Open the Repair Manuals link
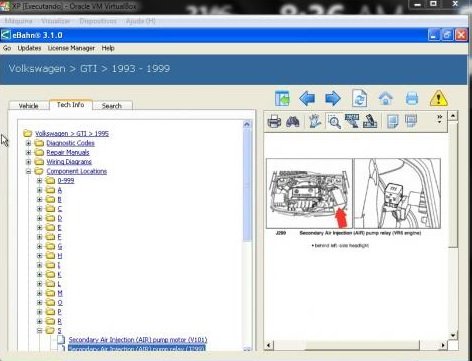This screenshot has width=472, height=361. (x=68, y=152)
